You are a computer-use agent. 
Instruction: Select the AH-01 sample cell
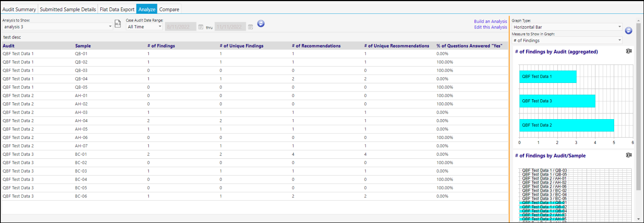point(81,96)
